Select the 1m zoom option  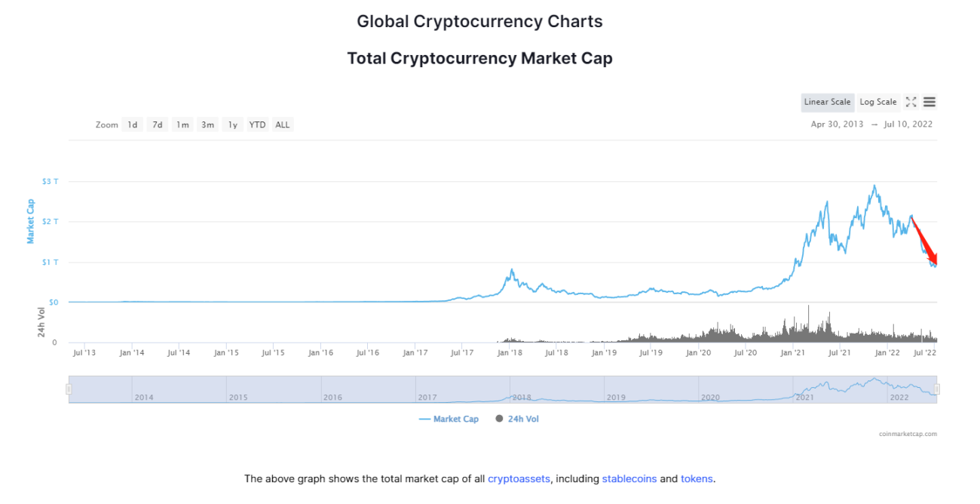point(182,124)
